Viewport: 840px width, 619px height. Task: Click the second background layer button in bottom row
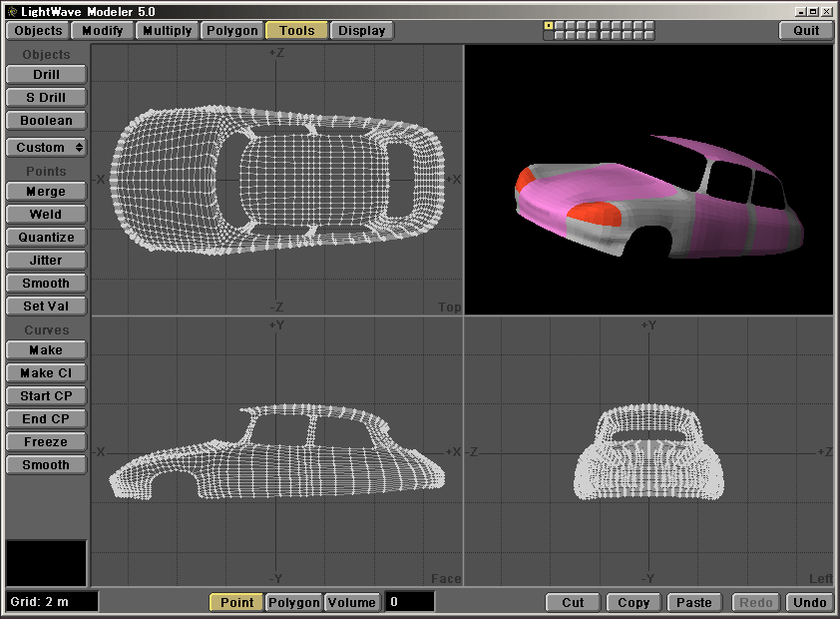pos(559,36)
